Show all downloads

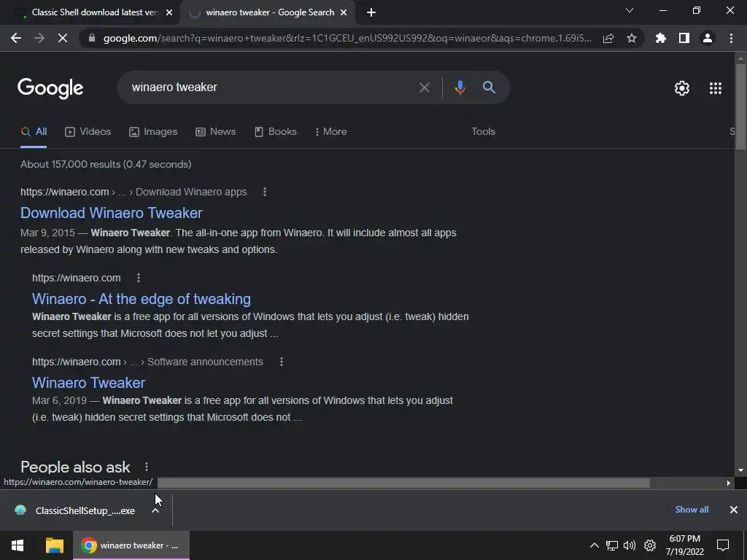pos(692,510)
